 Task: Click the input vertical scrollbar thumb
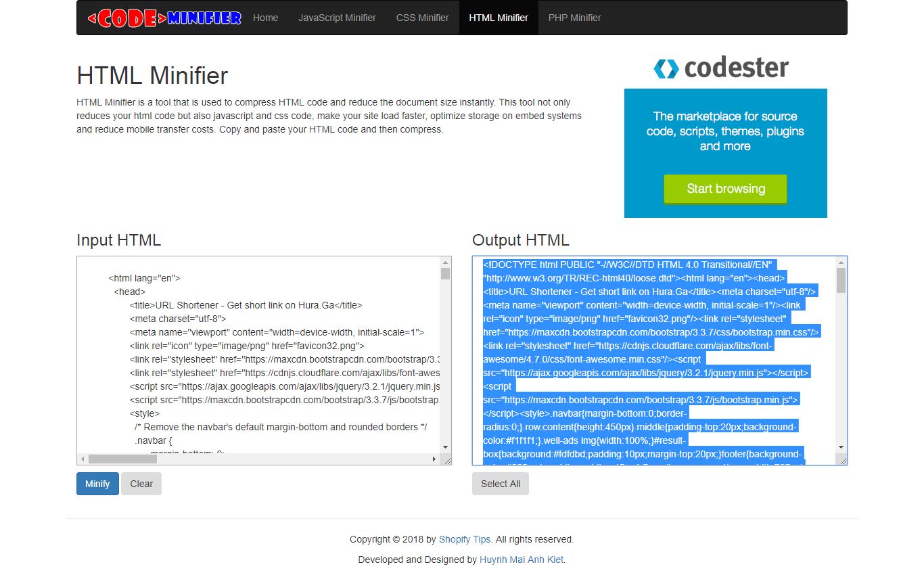point(445,274)
